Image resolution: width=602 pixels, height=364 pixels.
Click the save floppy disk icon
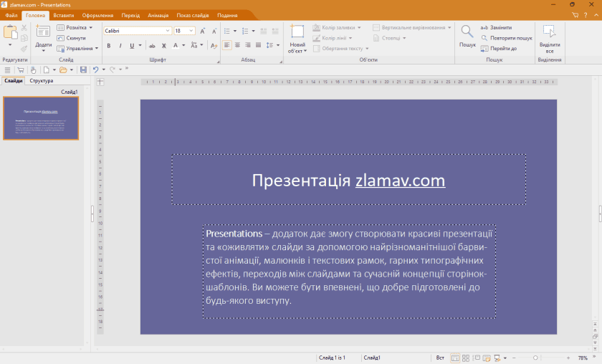[83, 70]
